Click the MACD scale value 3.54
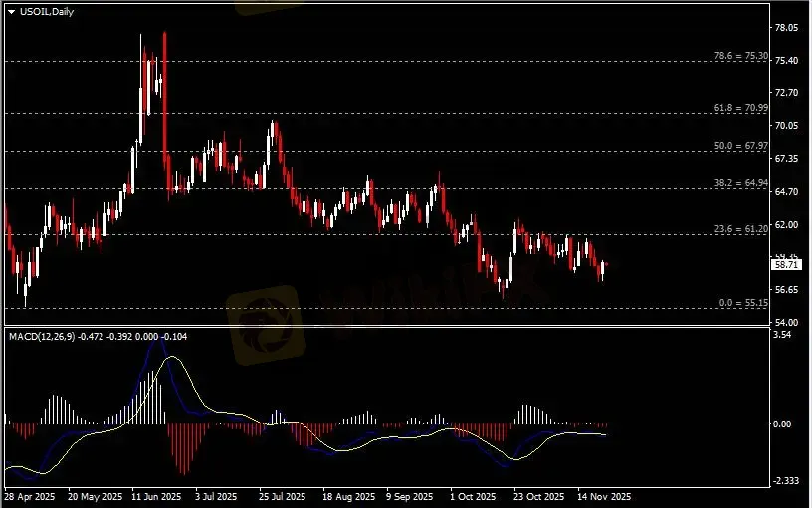812x508 pixels. 782,335
